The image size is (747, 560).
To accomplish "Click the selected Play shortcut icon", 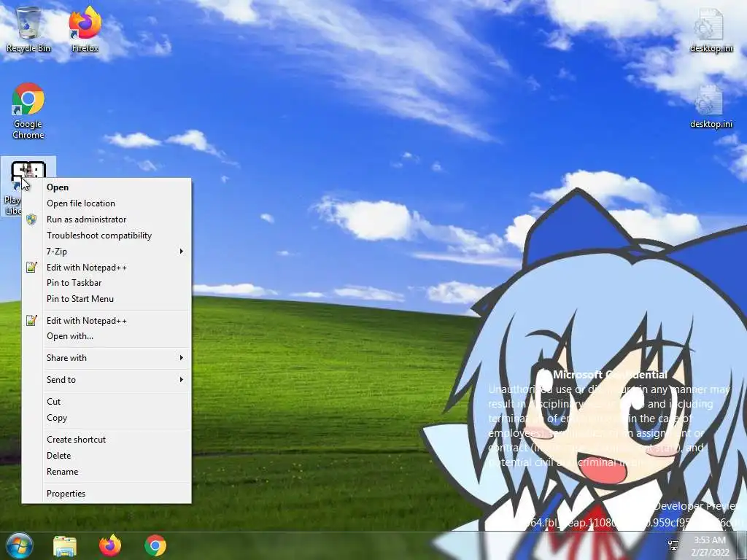I will (x=28, y=174).
